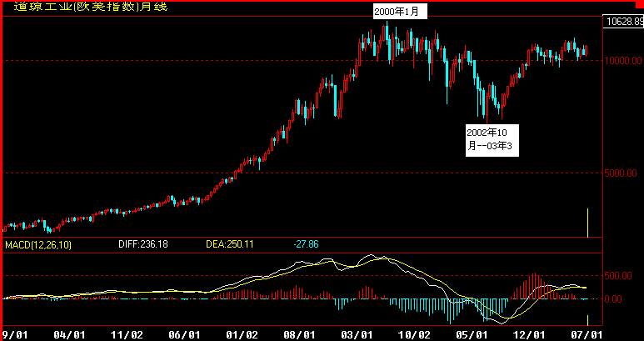The height and width of the screenshot is (341, 644).
Task: Click the MACD(12,26,10) indicator label
Action: (38, 245)
